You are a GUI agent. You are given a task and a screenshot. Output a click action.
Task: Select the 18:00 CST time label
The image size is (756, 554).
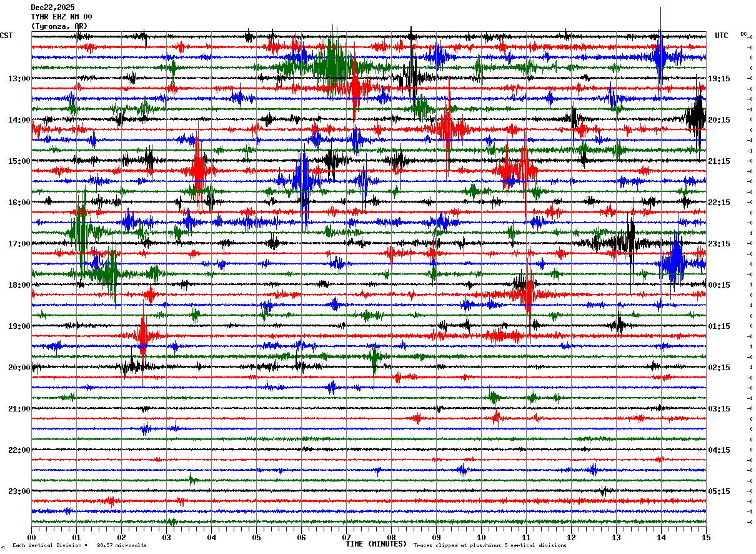click(x=19, y=285)
